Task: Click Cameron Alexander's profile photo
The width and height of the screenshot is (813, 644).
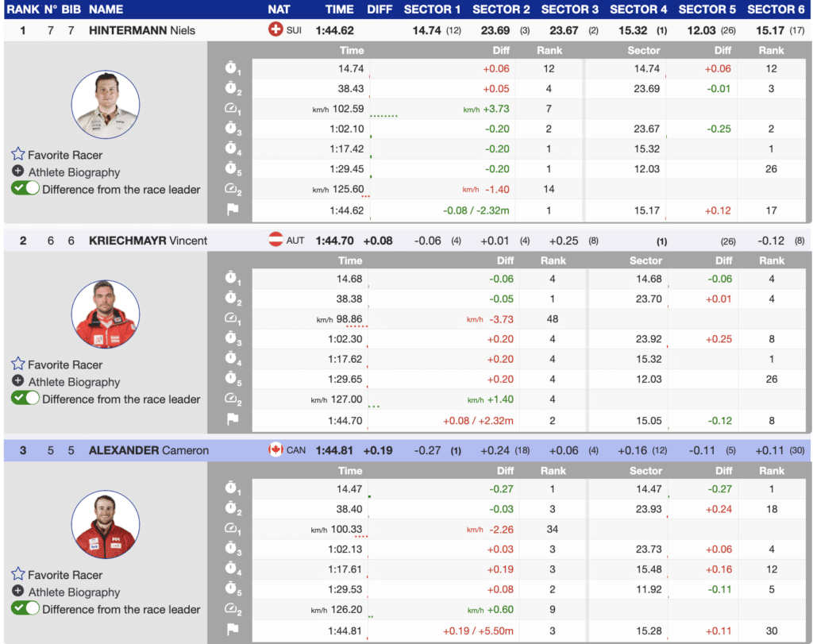Action: [x=106, y=524]
